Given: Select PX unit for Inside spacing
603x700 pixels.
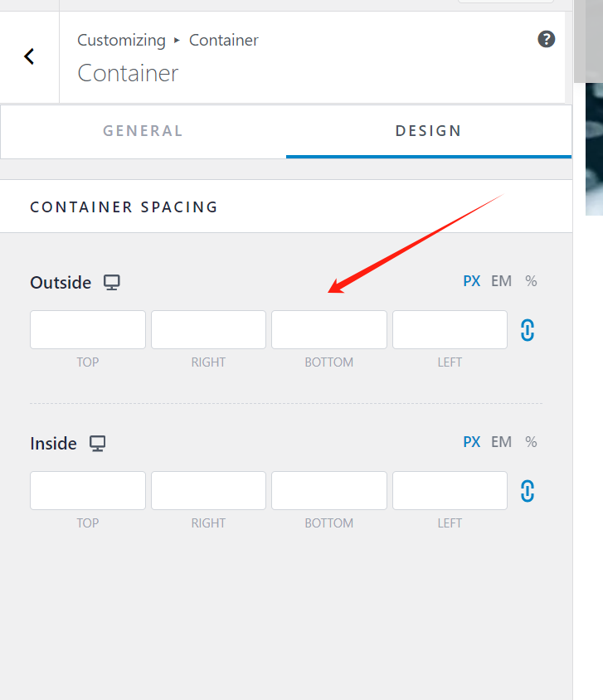Looking at the screenshot, I should pos(471,442).
